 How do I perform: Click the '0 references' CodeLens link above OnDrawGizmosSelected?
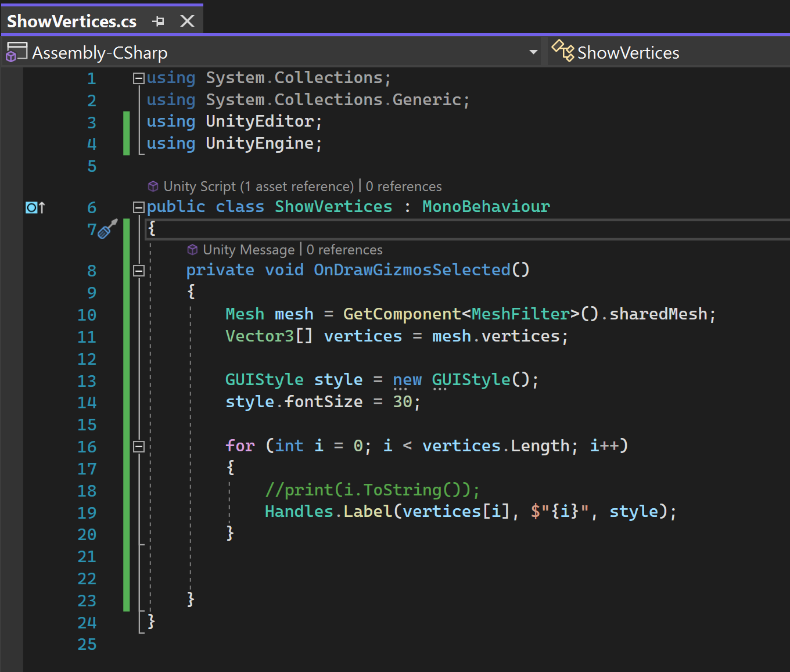344,249
